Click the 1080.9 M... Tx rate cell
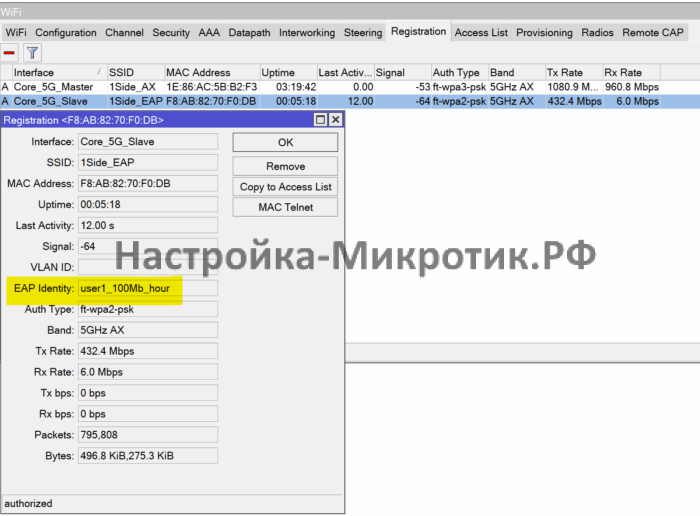Screen dimensions: 700x516 (x=573, y=87)
